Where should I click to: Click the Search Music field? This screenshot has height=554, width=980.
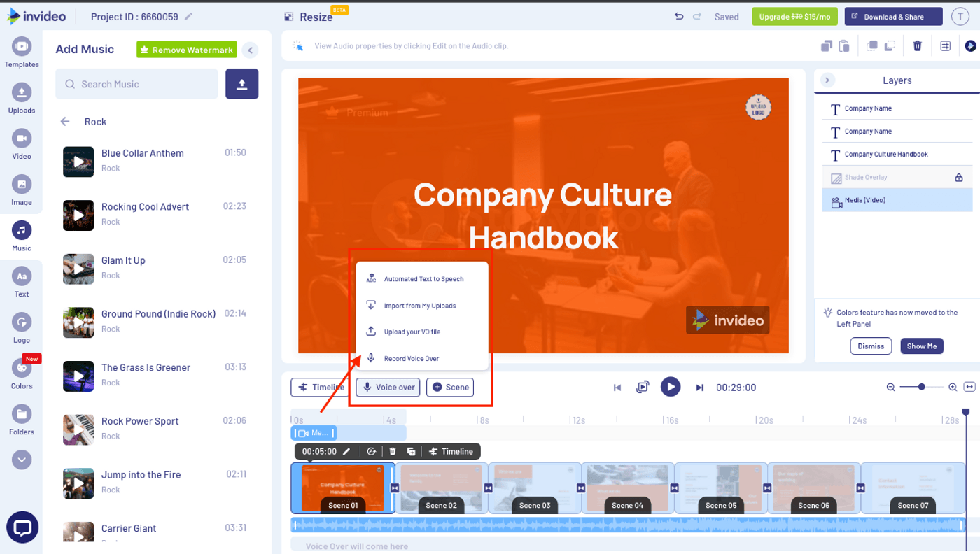click(x=136, y=84)
